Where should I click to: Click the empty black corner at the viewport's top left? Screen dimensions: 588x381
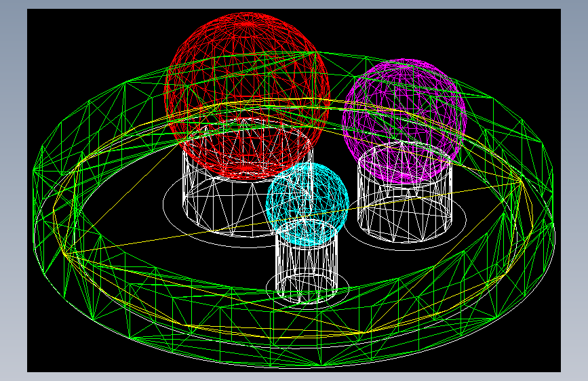[x=56, y=30]
